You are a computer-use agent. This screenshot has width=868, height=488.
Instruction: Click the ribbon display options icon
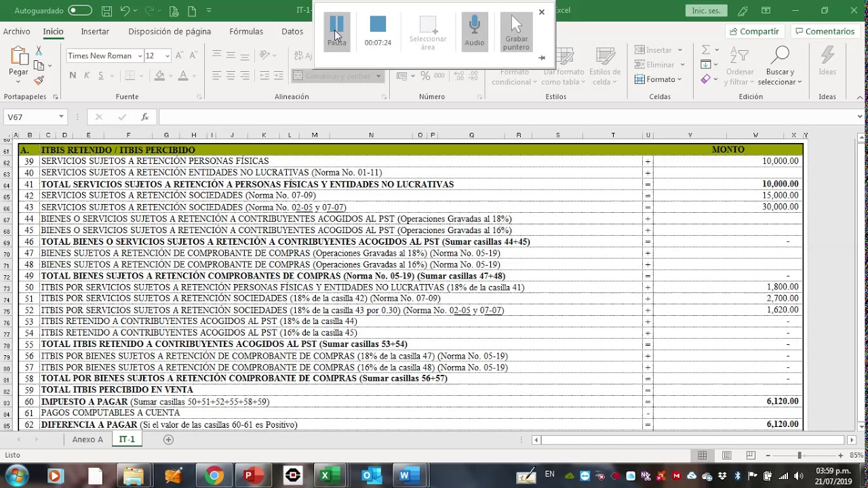(x=766, y=11)
